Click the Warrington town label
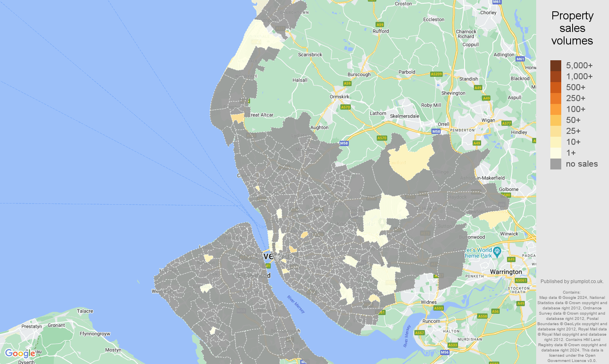This screenshot has height=364, width=609. pos(506,272)
